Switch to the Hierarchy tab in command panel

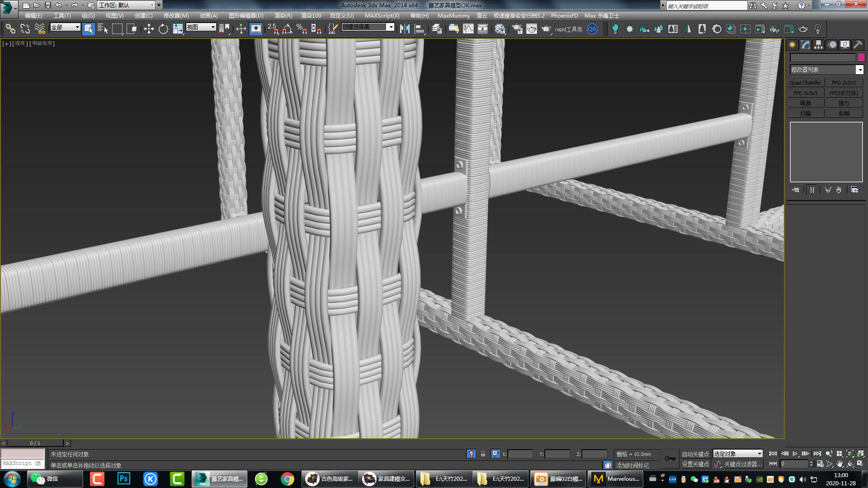(817, 44)
